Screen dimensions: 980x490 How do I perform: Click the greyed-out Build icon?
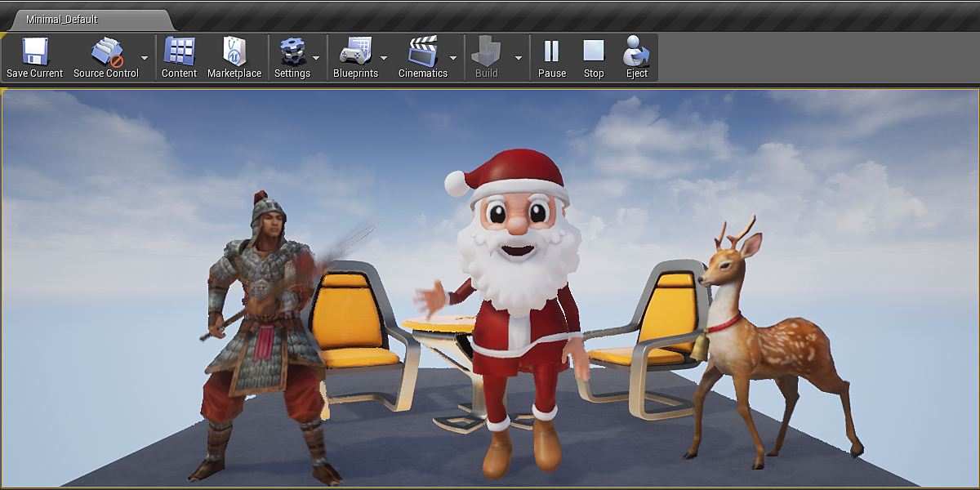[487, 52]
